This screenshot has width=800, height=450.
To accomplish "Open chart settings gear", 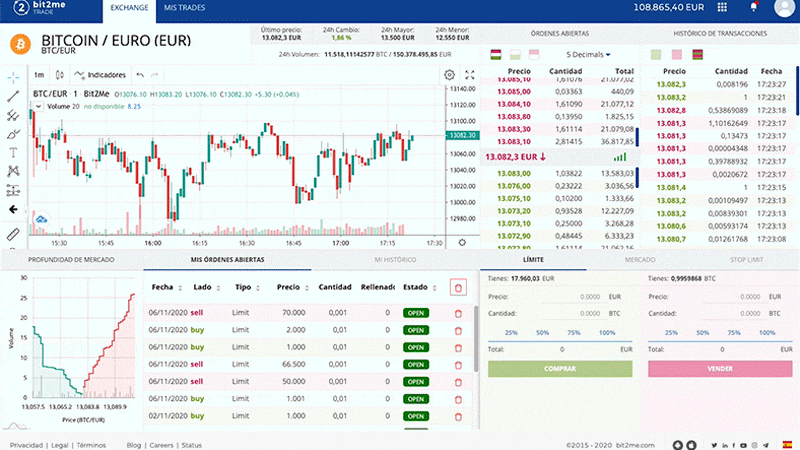I will pyautogui.click(x=449, y=75).
